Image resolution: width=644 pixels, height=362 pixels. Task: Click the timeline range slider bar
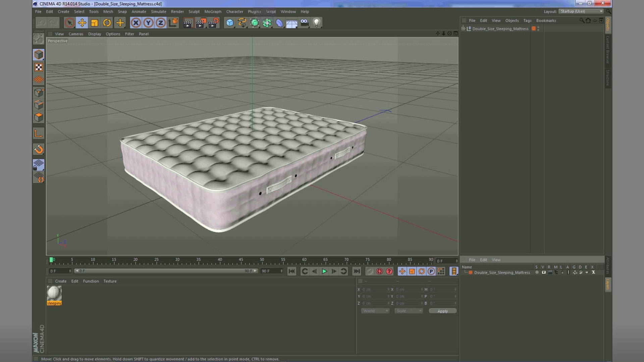click(166, 271)
